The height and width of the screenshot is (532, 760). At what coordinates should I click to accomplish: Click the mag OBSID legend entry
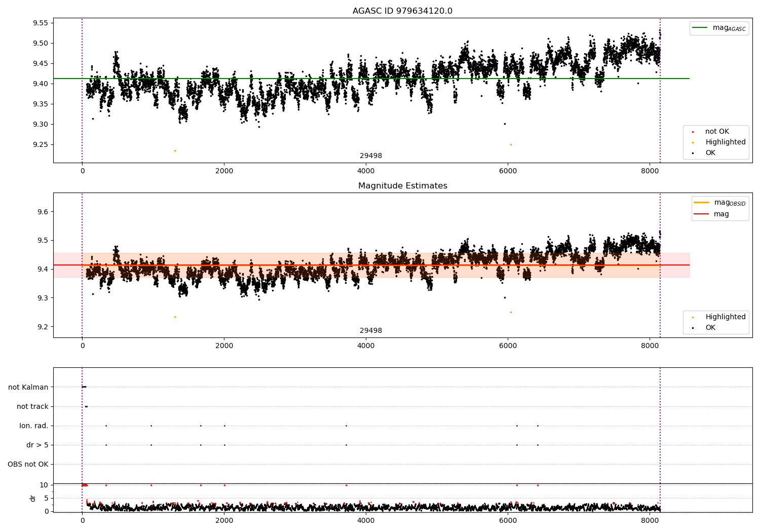pyautogui.click(x=720, y=203)
